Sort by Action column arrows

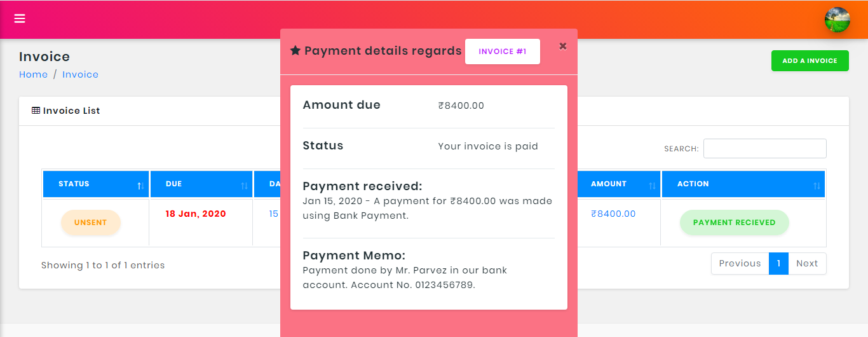coord(817,186)
